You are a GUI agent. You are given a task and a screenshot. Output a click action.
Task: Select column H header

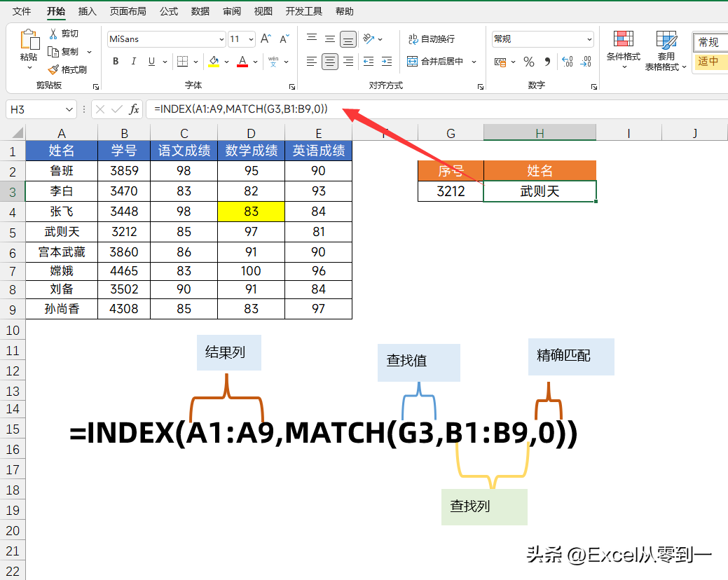pos(540,133)
